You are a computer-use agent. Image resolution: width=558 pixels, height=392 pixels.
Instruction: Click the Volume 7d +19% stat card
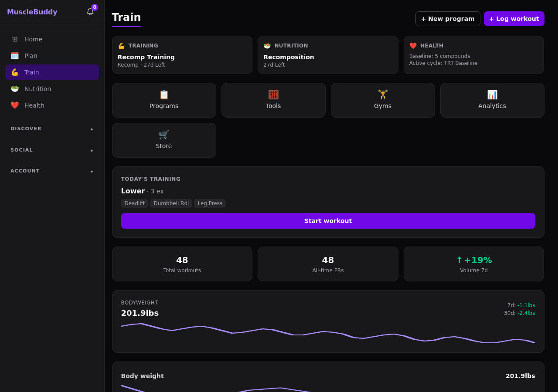[474, 264]
